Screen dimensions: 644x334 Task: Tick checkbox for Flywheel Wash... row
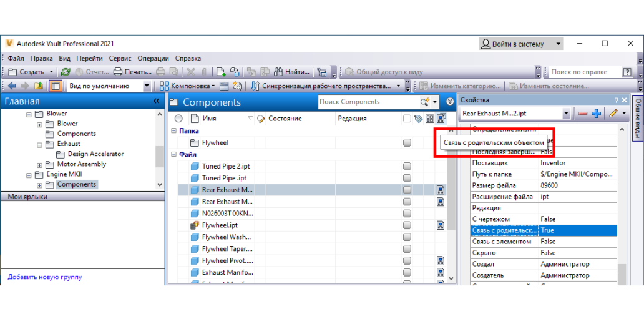(x=407, y=237)
